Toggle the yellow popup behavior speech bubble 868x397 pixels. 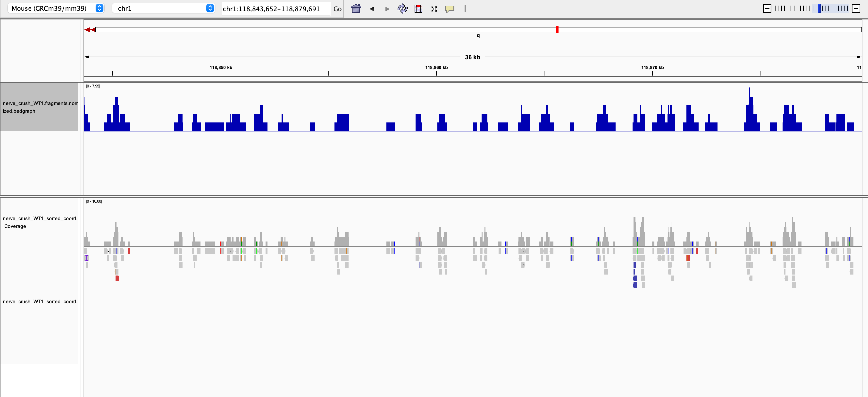450,9
